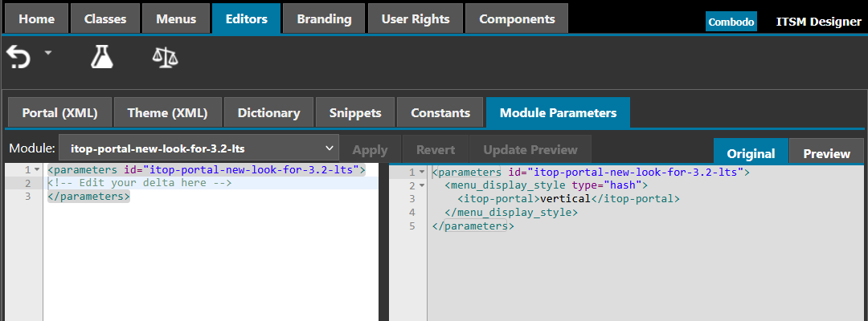This screenshot has width=868, height=321.
Task: Open the undo history dropdown arrow
Action: [48, 53]
